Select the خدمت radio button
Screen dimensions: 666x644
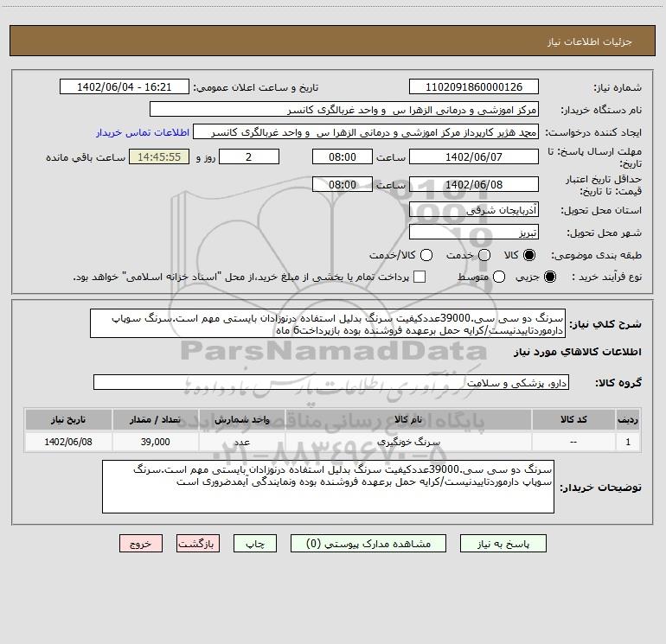(484, 255)
